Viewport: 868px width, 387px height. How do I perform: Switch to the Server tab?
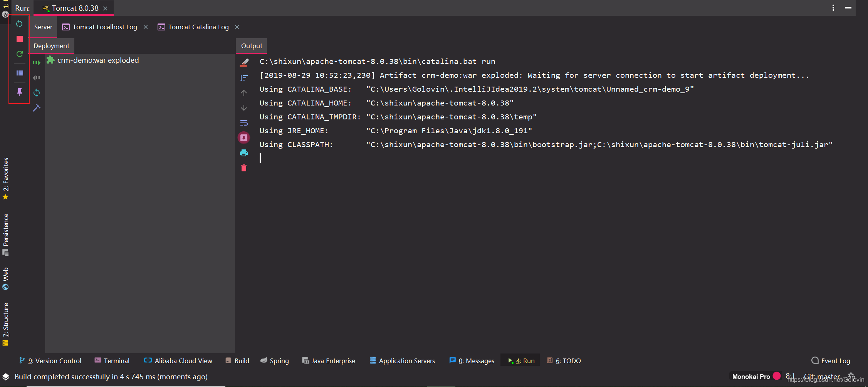click(43, 27)
